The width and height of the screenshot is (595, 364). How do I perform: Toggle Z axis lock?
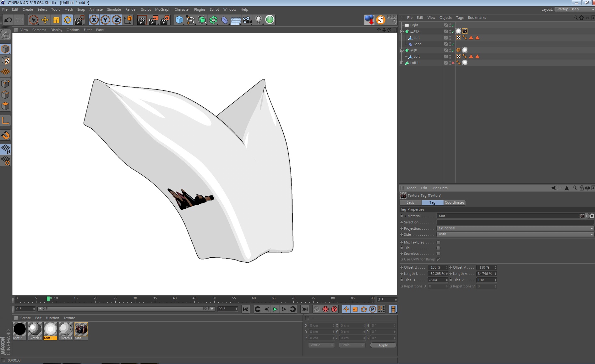[x=117, y=20]
